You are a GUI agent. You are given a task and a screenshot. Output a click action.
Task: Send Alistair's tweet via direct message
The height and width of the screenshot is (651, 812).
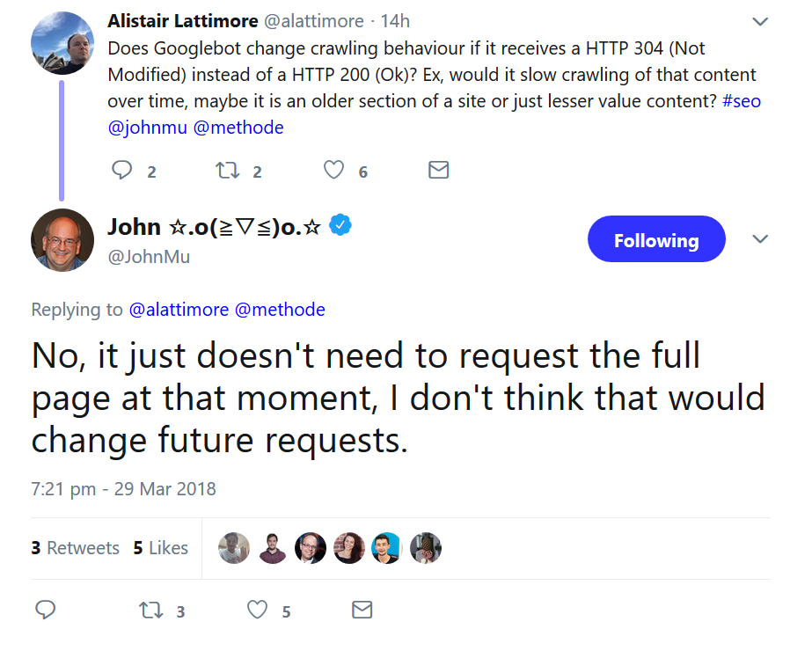pos(438,171)
